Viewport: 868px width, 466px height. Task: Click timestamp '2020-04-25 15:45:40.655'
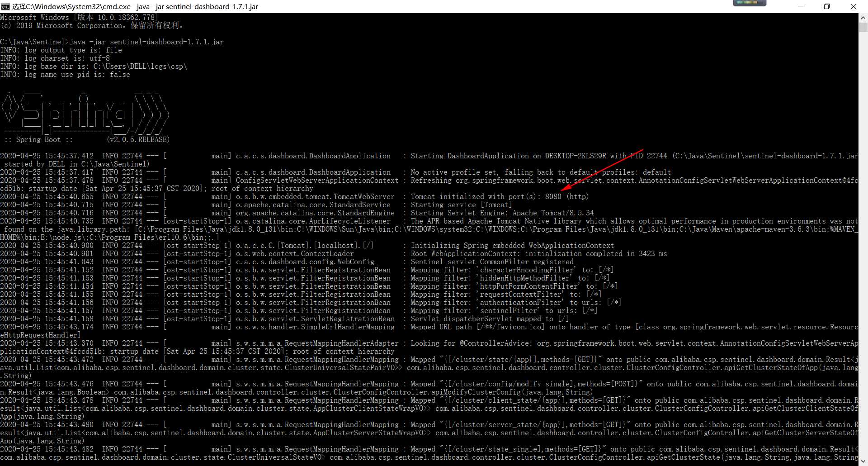(x=47, y=197)
